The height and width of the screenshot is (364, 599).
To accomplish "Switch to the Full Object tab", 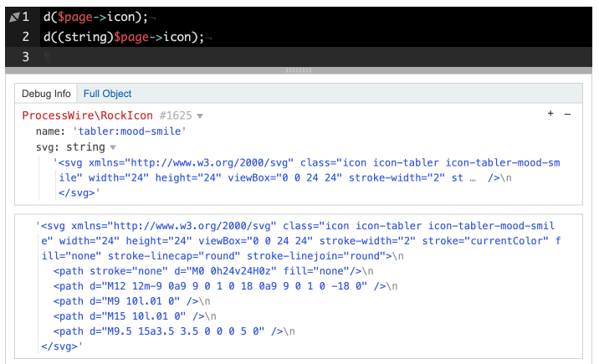I will (x=107, y=94).
